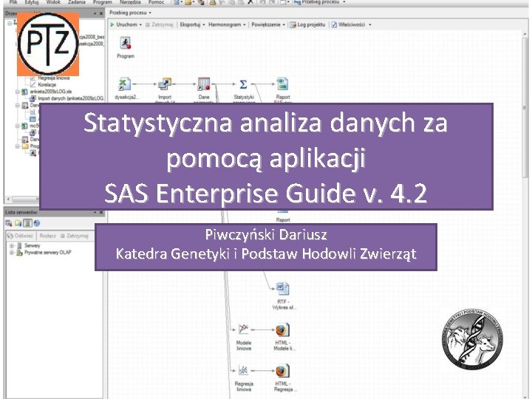This screenshot has height=399, width=532.
Task: Select Korelacje in the project tree
Action: (47, 85)
